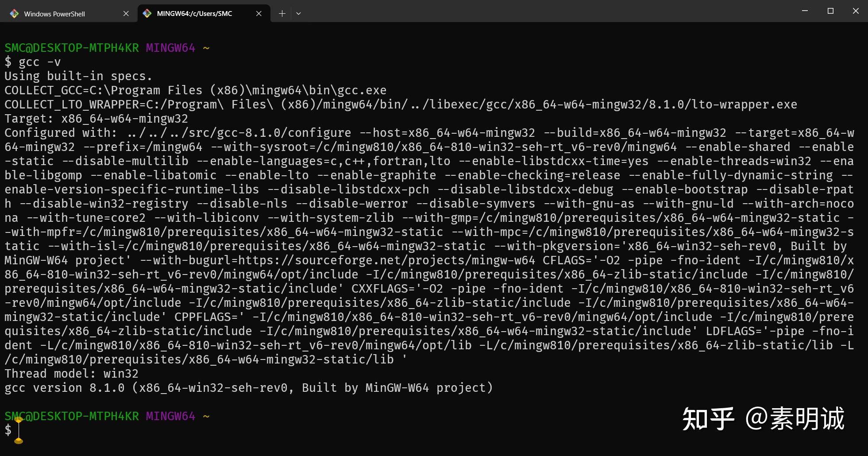
Task: Click the 'gcc version 8.1.0' output line
Action: [248, 388]
